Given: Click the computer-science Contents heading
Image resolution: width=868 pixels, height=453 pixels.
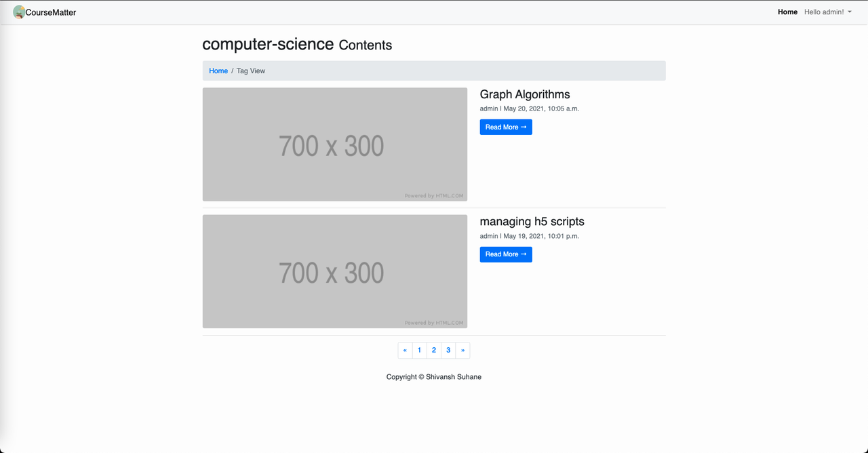Looking at the screenshot, I should point(297,45).
